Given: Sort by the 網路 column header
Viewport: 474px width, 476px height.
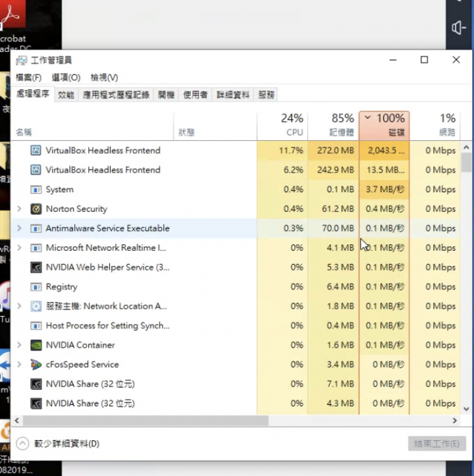Looking at the screenshot, I should tap(435, 126).
